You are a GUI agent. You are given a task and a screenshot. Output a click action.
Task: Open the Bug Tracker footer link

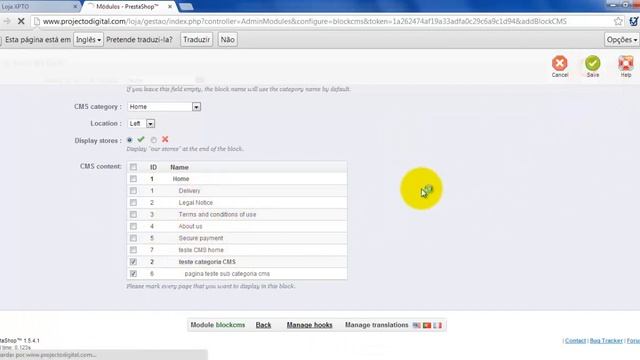pos(606,341)
